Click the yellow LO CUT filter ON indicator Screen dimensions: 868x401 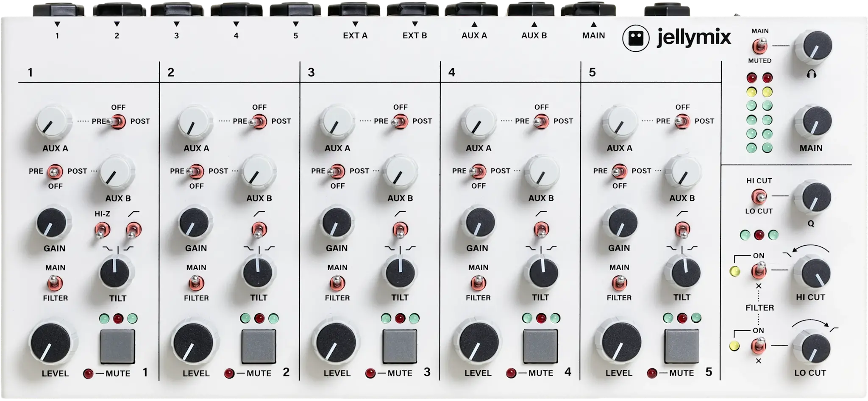(734, 346)
